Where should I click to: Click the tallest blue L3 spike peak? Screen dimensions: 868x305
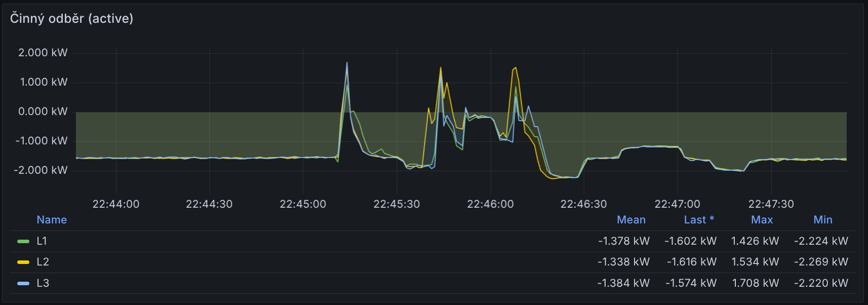pos(347,63)
